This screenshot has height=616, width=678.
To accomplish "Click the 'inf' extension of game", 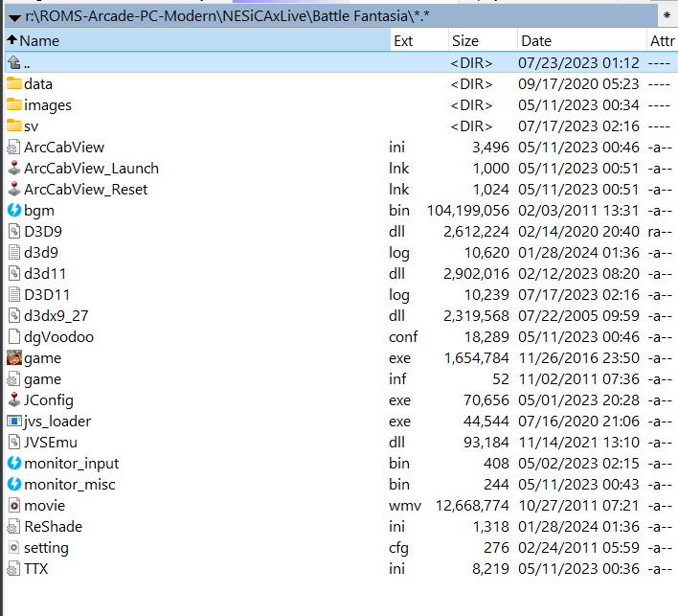I will (397, 379).
